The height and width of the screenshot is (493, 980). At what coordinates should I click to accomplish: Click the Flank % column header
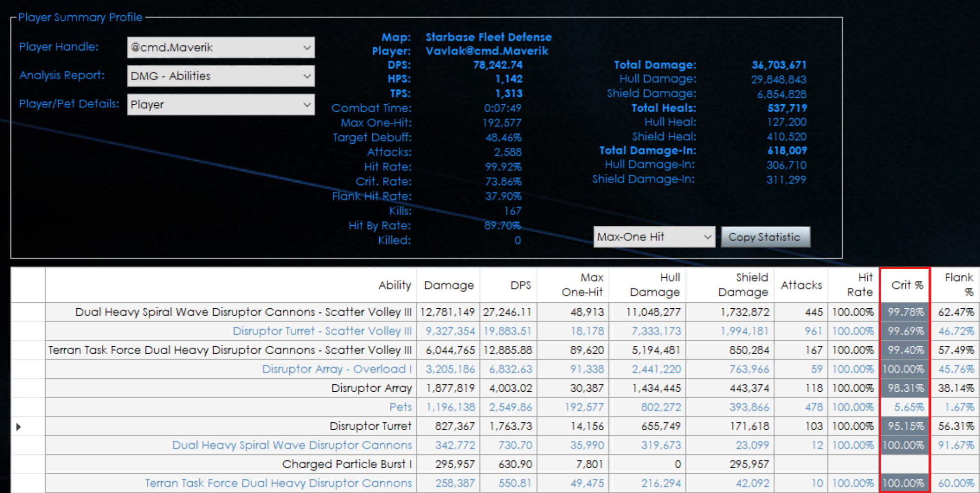pyautogui.click(x=955, y=285)
